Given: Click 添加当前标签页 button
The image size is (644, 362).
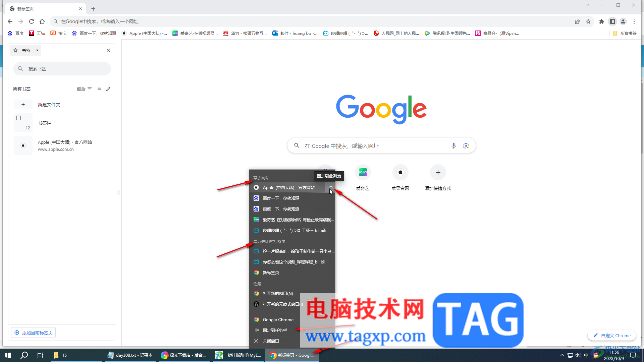Looking at the screenshot, I should pos(34,333).
